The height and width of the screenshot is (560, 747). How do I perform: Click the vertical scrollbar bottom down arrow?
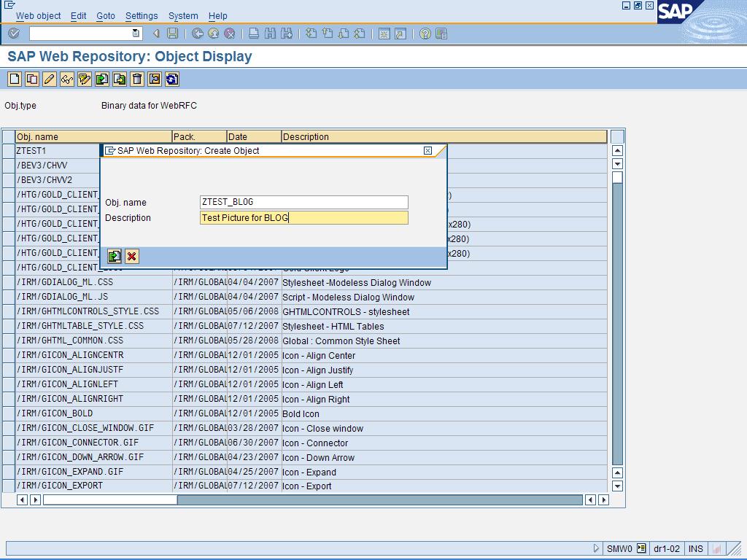(617, 486)
